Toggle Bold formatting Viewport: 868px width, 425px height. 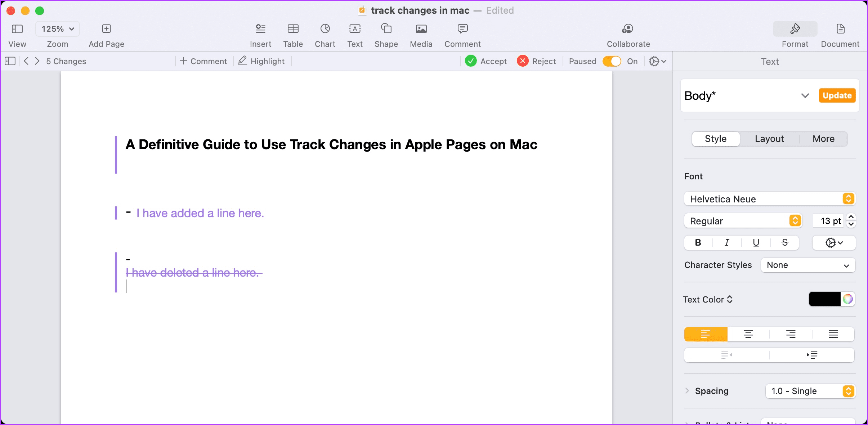[x=698, y=243]
